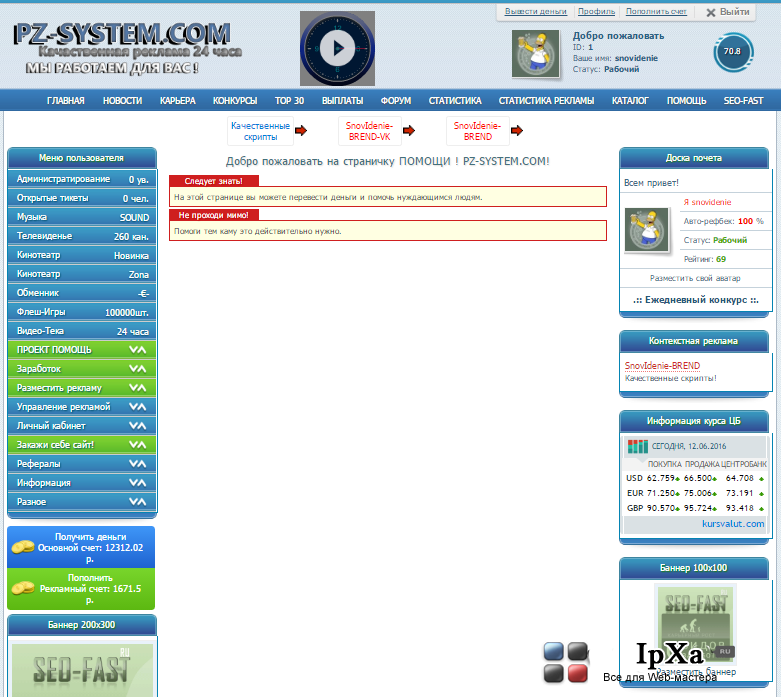
Task: Open SEO-FAST in the nav bar
Action: 743,101
